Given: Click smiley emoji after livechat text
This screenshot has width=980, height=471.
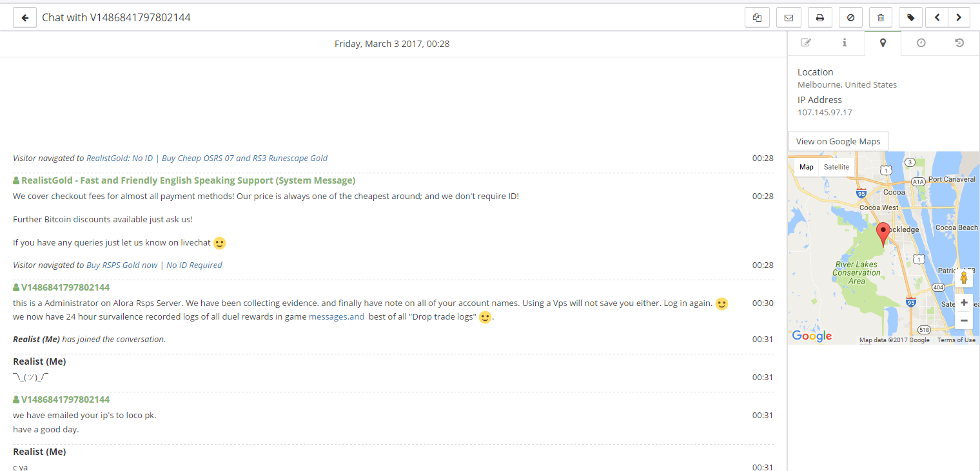Looking at the screenshot, I should click(x=219, y=244).
